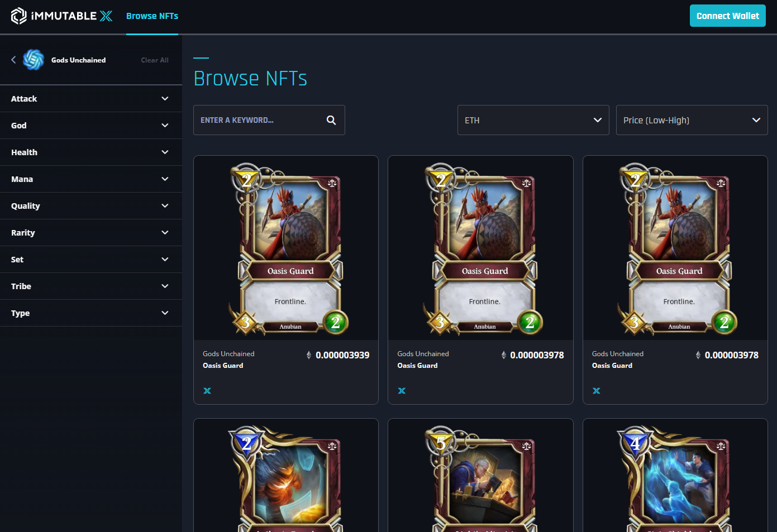
Task: Click the Immutable X icon on first card
Action: [207, 391]
